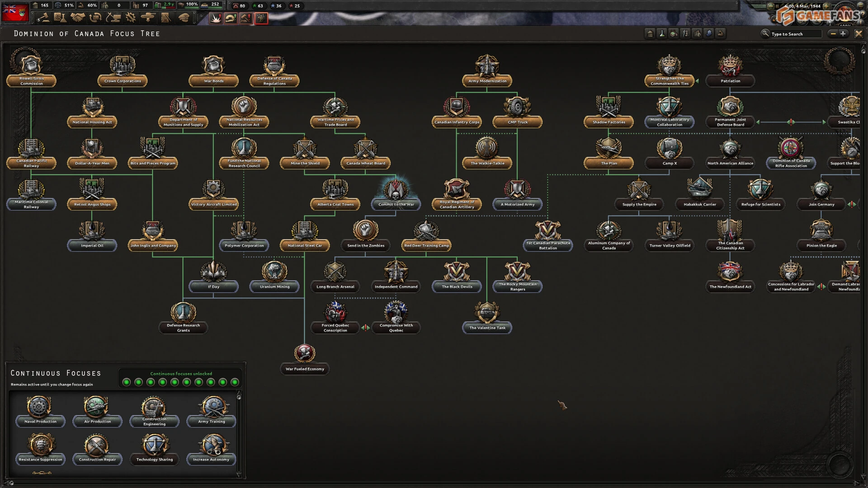Open the Research tab with flask icon
This screenshot has height=488, width=868.
click(x=60, y=18)
